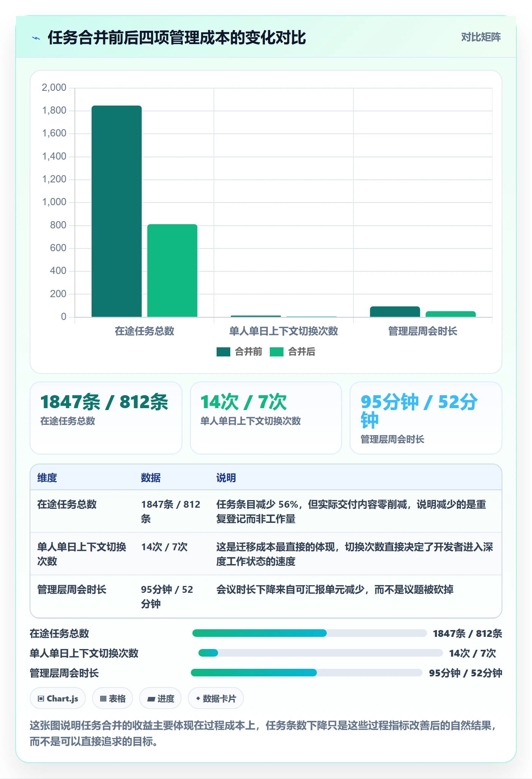Open the 95分钟 / 52分钟 data card
Screen dimensions: 532x779
(426, 418)
